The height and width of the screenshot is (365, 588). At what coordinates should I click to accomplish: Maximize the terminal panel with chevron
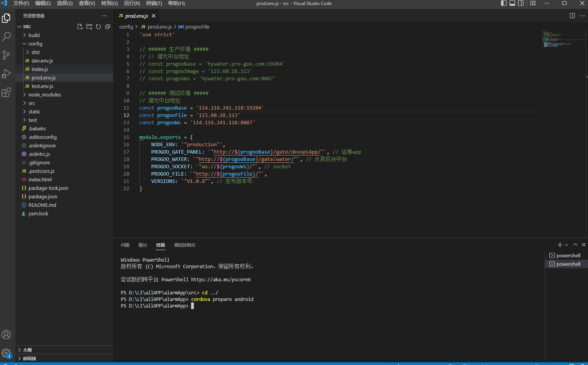pyautogui.click(x=575, y=245)
